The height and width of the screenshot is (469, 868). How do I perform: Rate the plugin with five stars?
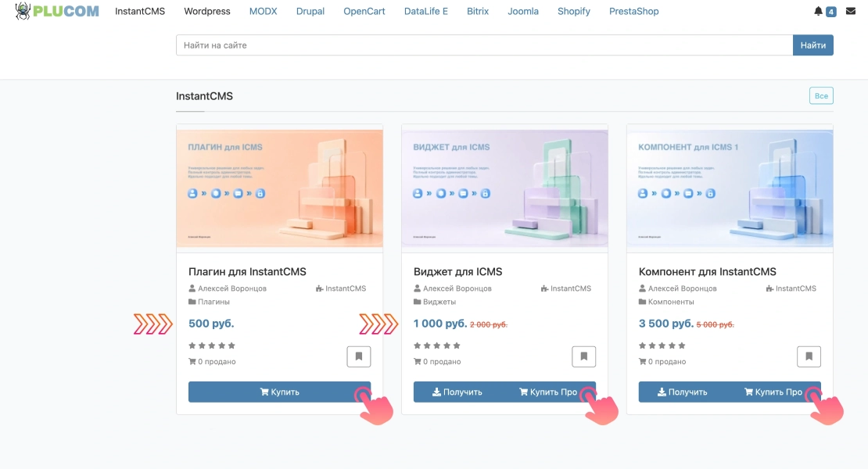pos(231,345)
